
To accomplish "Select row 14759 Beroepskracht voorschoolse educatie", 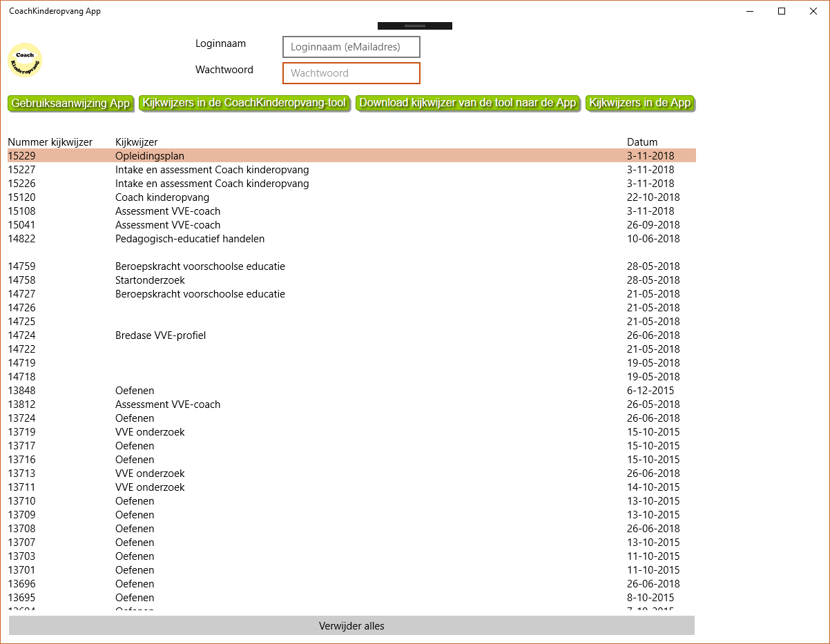I will tap(351, 266).
